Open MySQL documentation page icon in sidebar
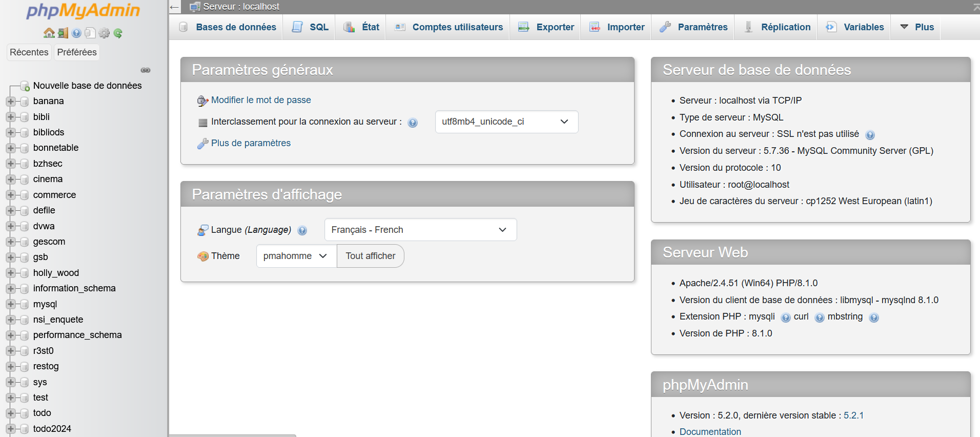 (x=90, y=33)
